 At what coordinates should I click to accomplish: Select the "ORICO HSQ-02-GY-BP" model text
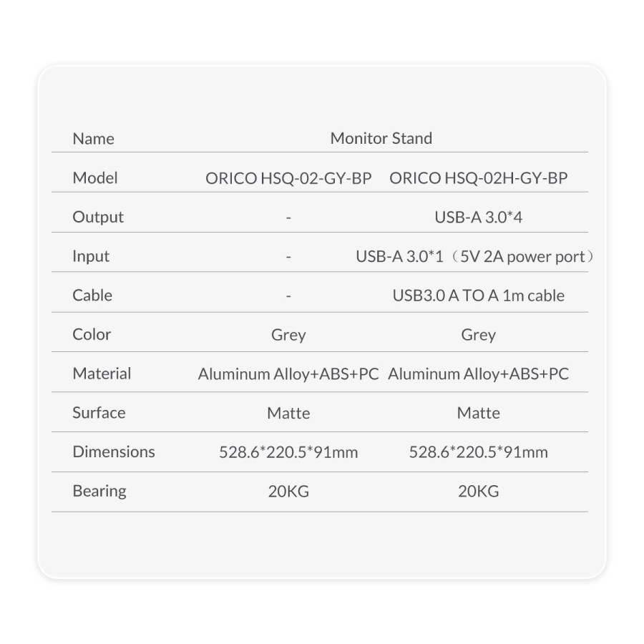point(288,178)
